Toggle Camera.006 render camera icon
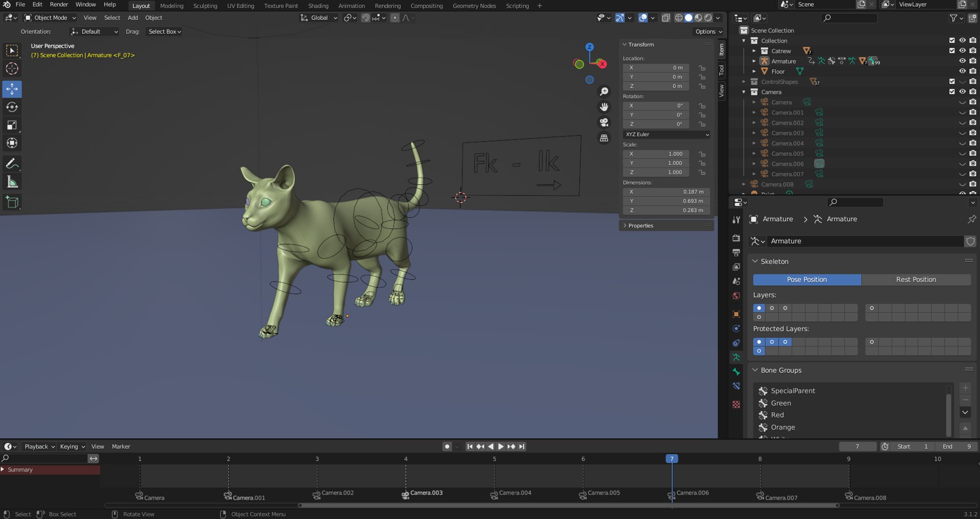 click(x=973, y=163)
